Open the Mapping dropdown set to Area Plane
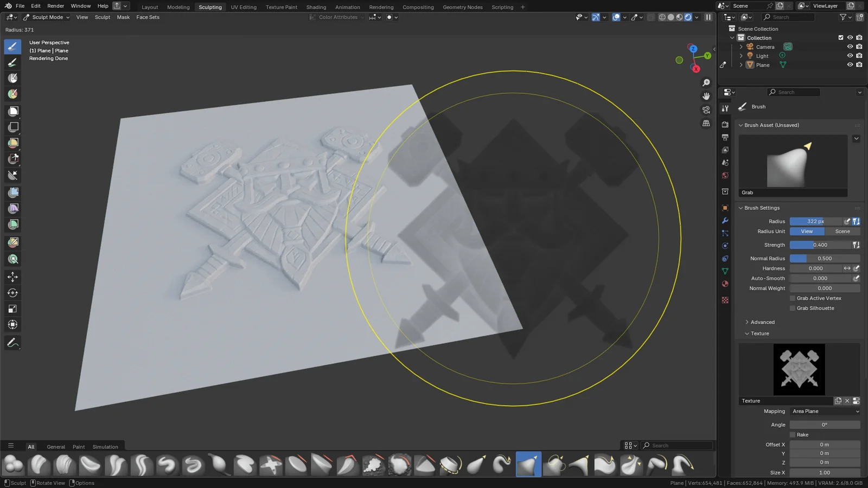This screenshot has width=868, height=488. click(x=825, y=411)
